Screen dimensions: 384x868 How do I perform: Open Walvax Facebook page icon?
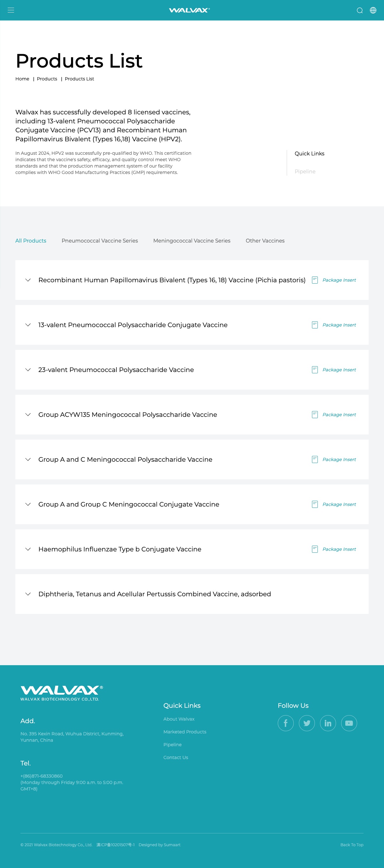285,723
